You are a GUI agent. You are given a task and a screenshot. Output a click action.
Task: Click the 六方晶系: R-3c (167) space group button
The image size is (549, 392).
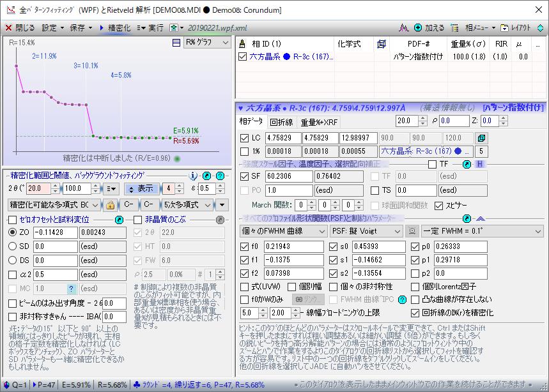(426, 152)
